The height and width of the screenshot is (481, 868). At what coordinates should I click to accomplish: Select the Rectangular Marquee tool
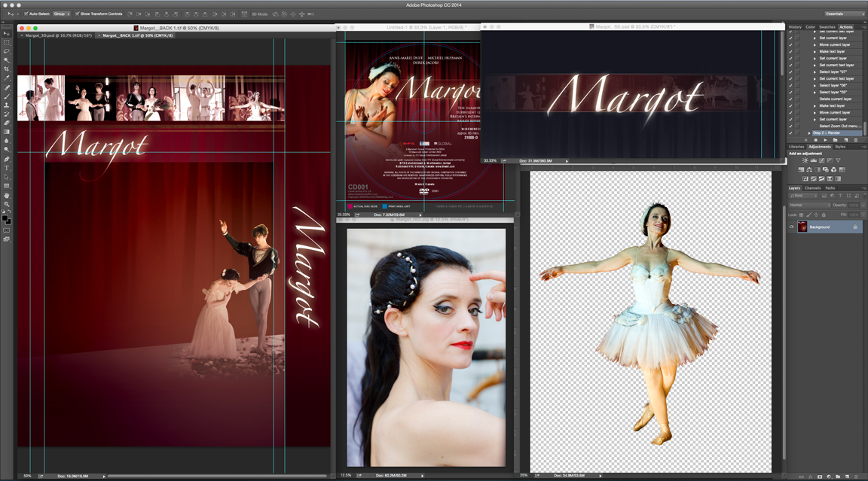click(x=7, y=42)
